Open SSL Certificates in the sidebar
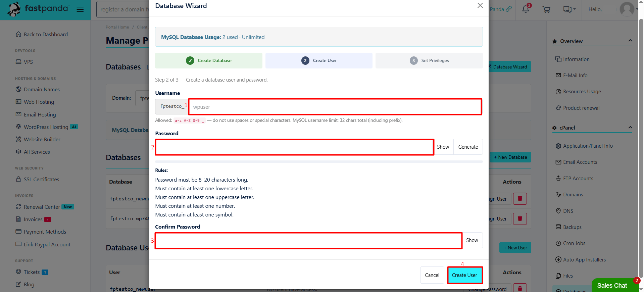Viewport: 644px width, 292px height. [37, 179]
